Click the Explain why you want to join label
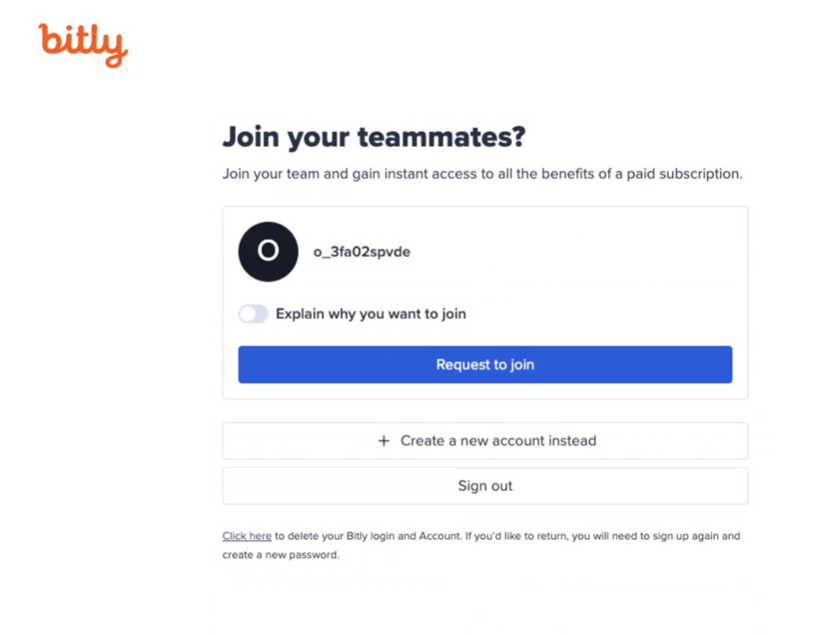834x635 pixels. [x=371, y=314]
